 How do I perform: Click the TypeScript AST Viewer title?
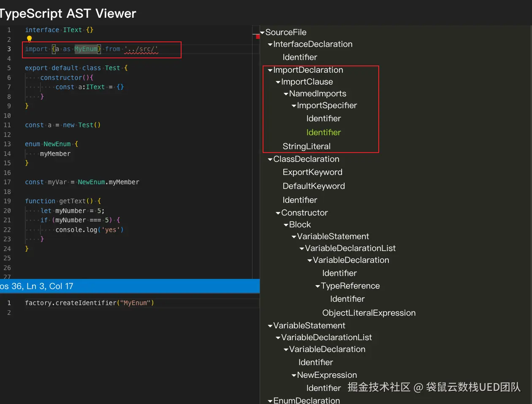[68, 14]
